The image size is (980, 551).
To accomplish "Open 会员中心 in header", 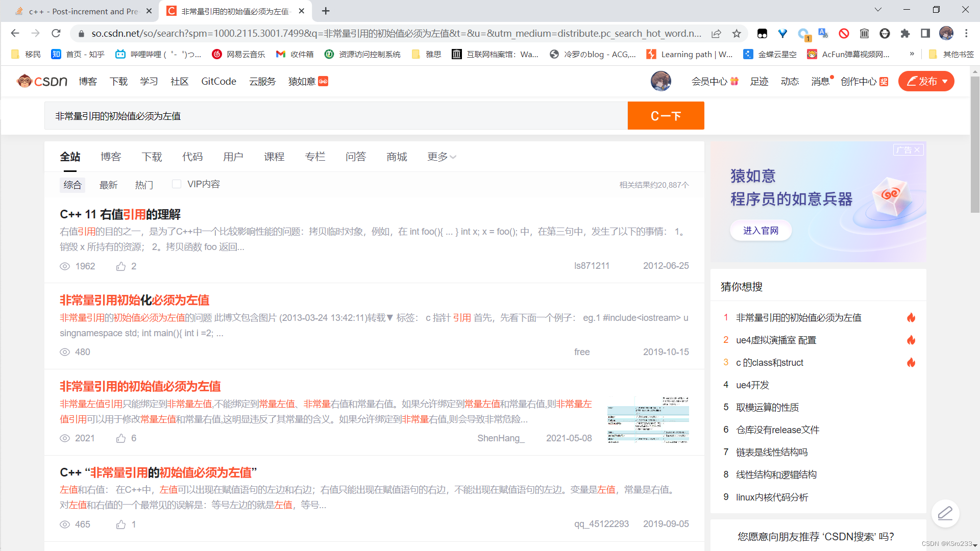I will (x=715, y=81).
